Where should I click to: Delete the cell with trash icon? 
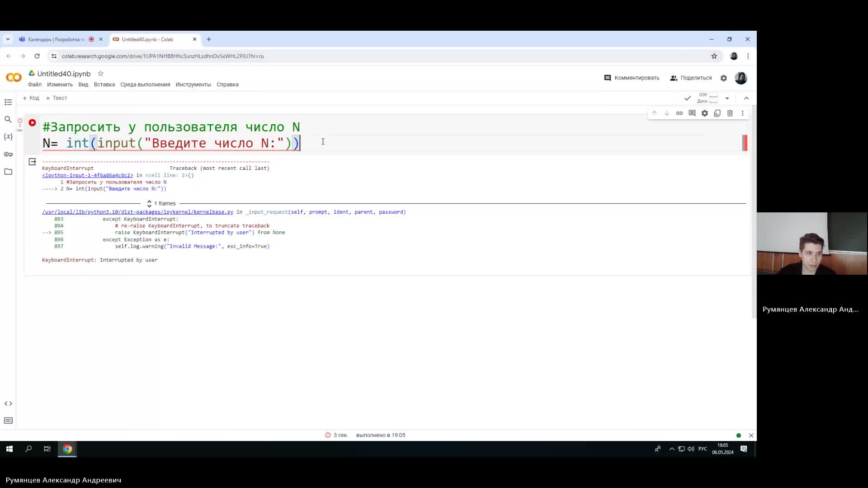coord(730,113)
